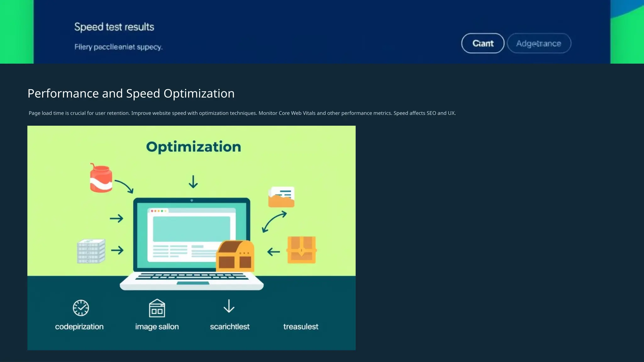Click the red jar icon

(101, 178)
